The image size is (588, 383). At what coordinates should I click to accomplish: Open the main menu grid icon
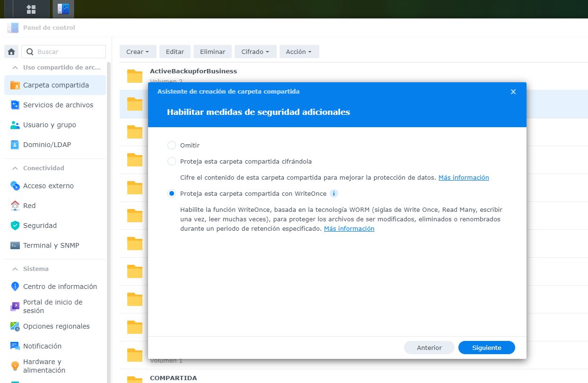click(31, 9)
